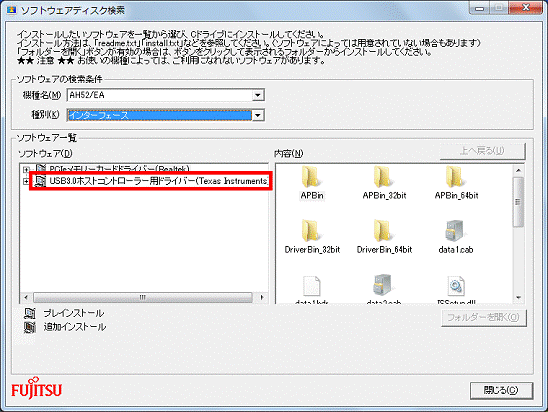Click the DriverBin_64bit label text
Screen dimensions: 548x412
(384, 250)
